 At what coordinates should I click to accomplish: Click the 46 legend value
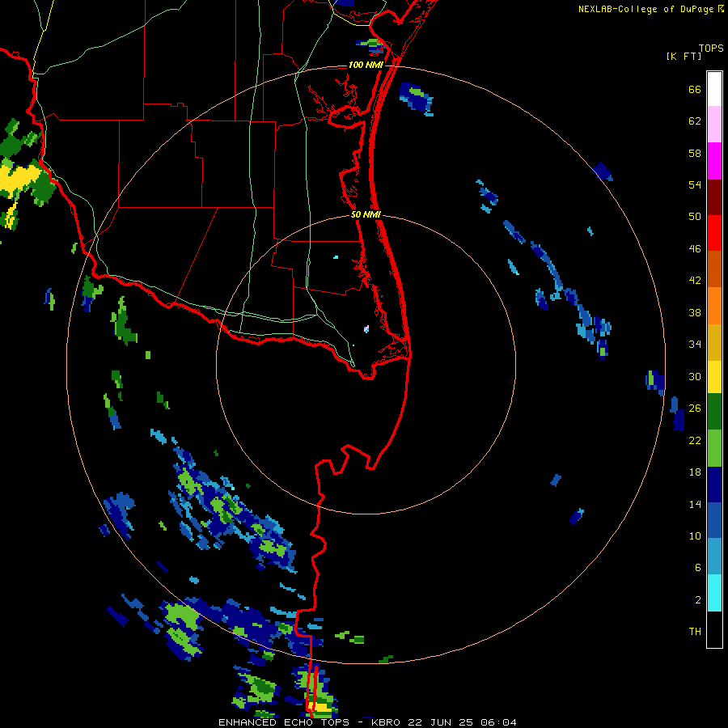[x=695, y=249]
